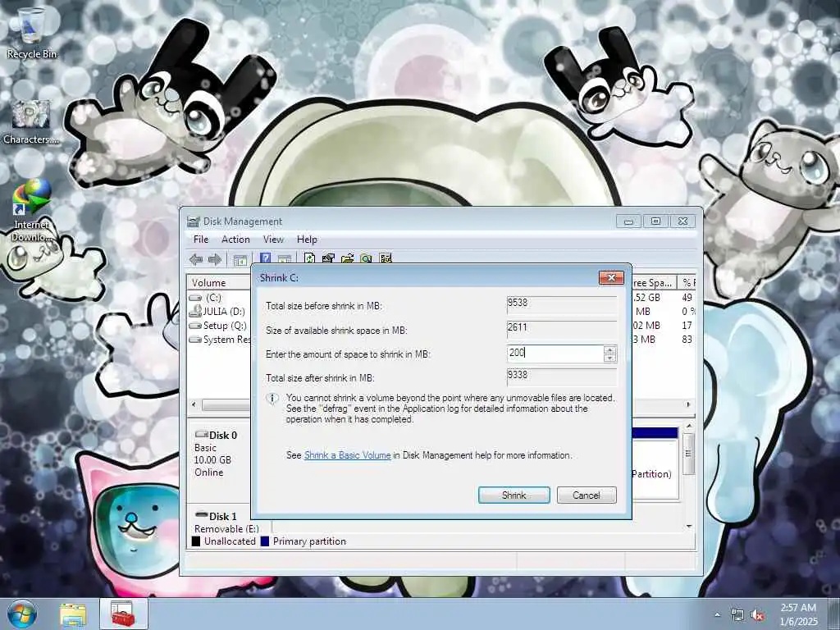Click the 'Removable (E:)' label under Disk 1

click(226, 529)
